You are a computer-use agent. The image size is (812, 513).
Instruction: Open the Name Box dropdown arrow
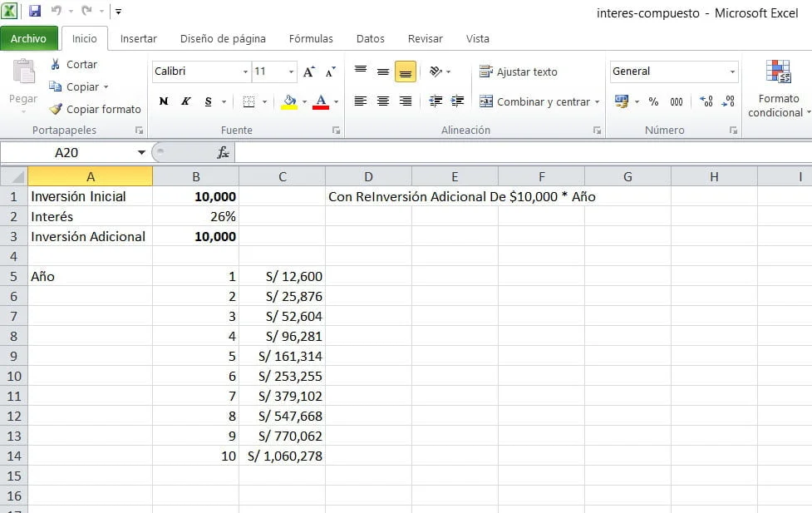point(141,153)
